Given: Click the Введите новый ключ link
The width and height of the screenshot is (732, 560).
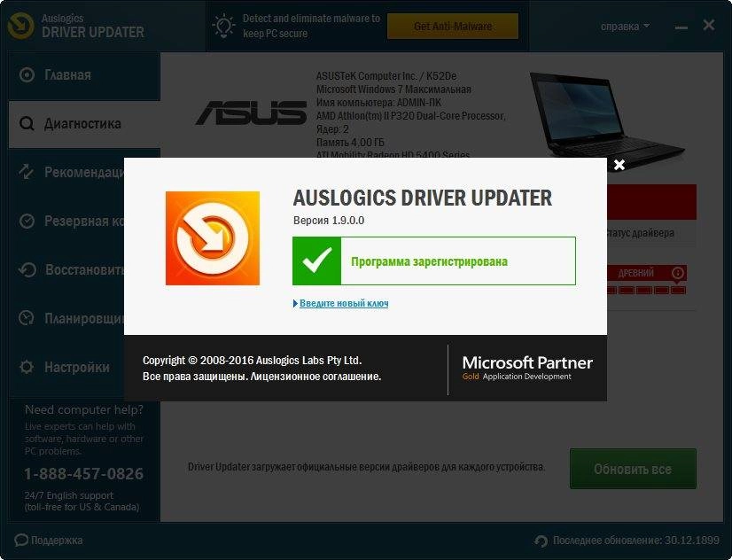Looking at the screenshot, I should point(344,303).
